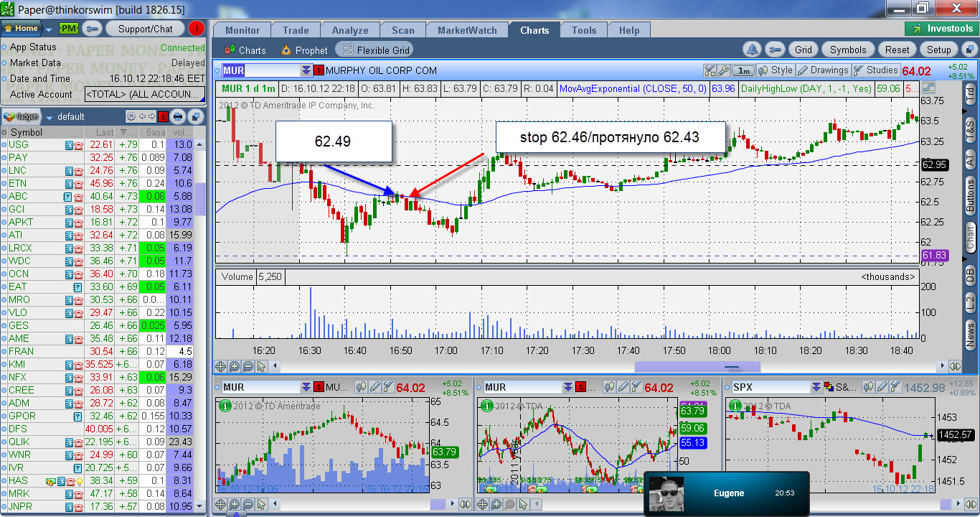
Task: Open the watchlist gear settings icon
Action: click(131, 116)
